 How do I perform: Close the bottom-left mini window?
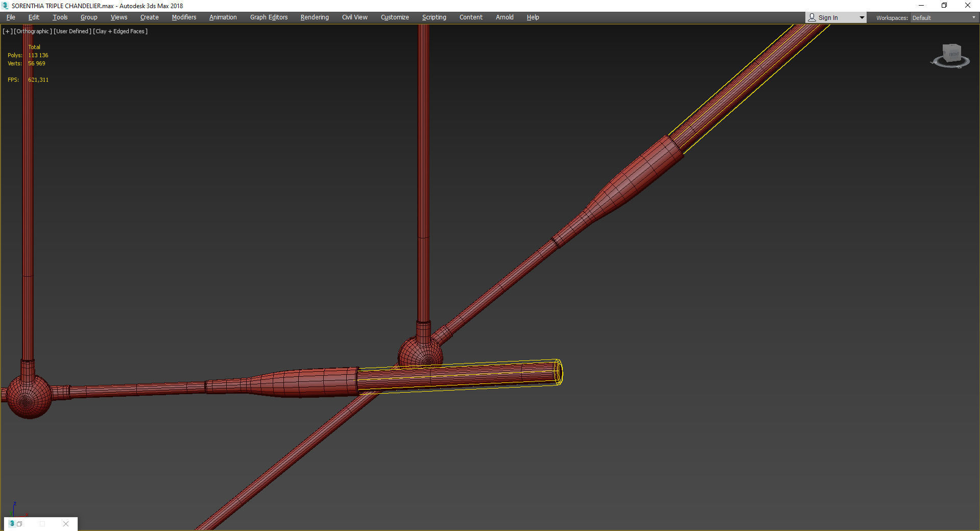(x=66, y=524)
